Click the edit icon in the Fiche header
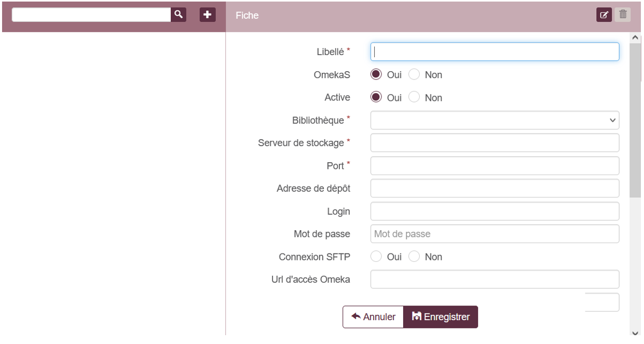The image size is (644, 344). coord(604,15)
